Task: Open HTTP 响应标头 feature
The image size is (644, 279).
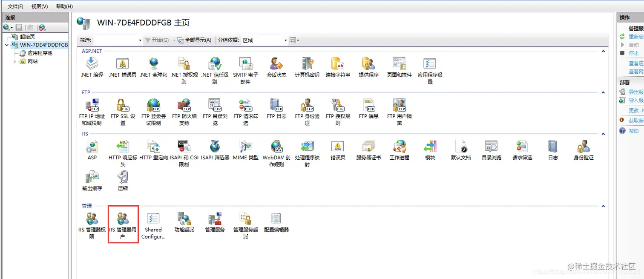Action: click(x=123, y=153)
